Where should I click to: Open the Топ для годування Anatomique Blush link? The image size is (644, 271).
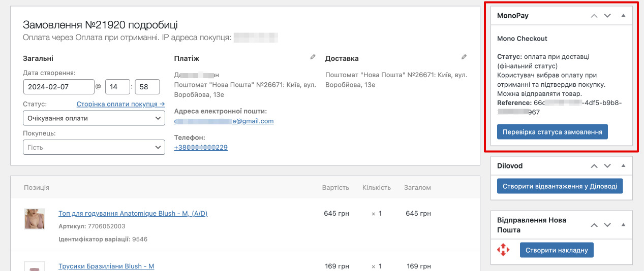pos(133,214)
